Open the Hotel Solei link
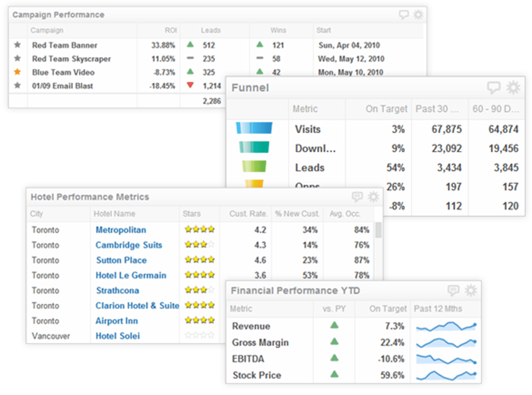 pyautogui.click(x=118, y=336)
